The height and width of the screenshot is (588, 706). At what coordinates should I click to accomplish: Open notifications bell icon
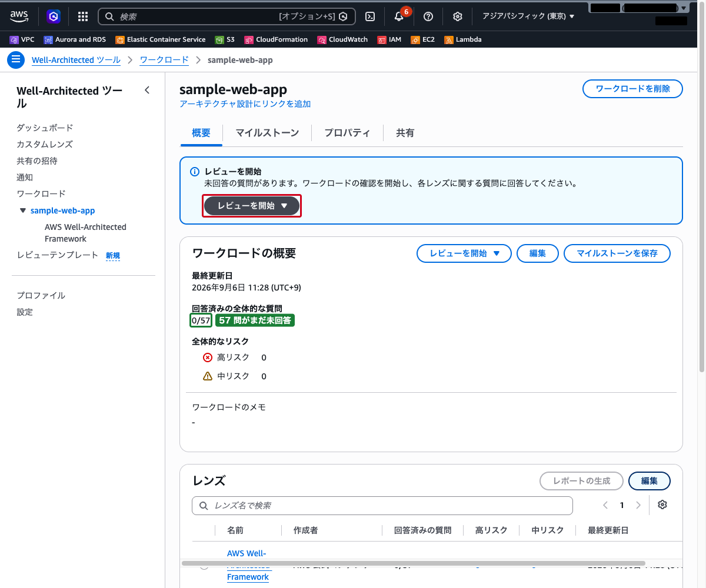(399, 16)
